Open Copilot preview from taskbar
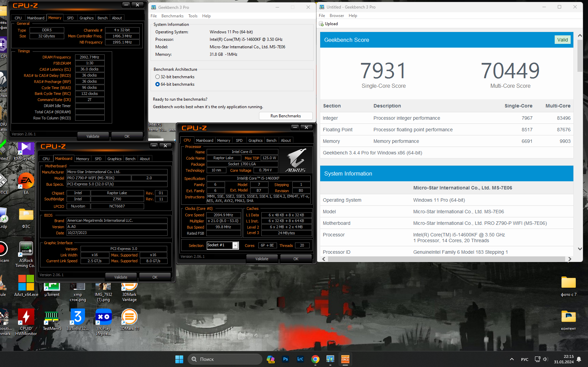Viewport: 588px width, 367px height. (x=271, y=359)
